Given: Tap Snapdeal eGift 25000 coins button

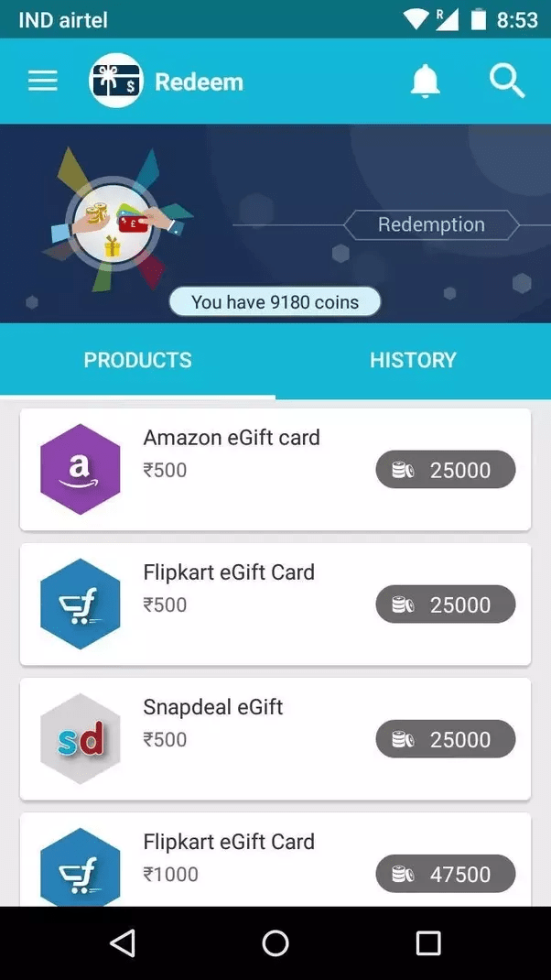Looking at the screenshot, I should pos(446,739).
